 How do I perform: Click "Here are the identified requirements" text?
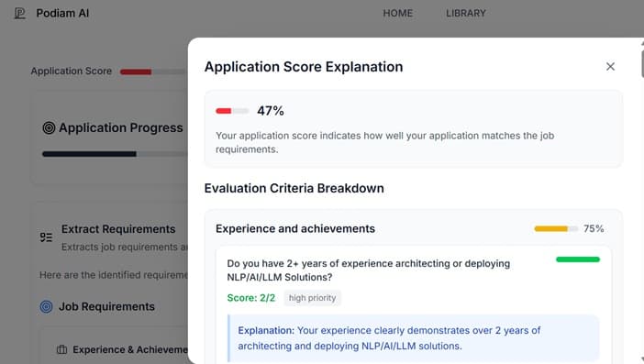point(114,275)
